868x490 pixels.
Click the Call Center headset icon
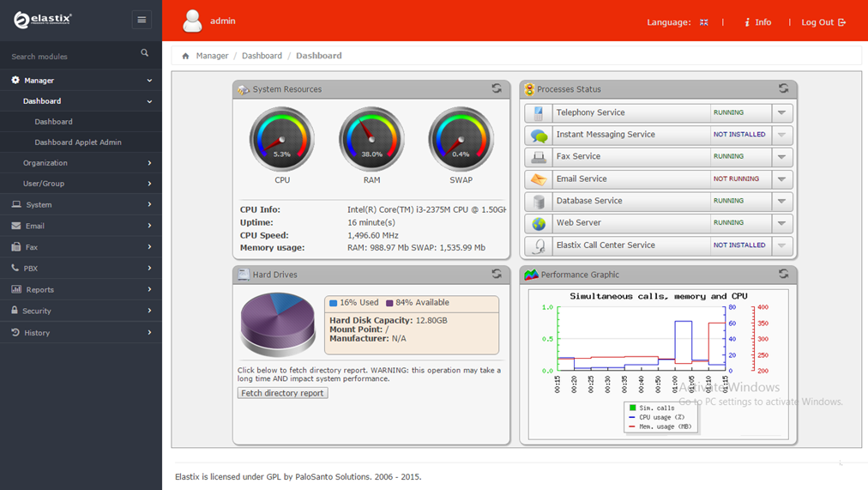pyautogui.click(x=539, y=245)
